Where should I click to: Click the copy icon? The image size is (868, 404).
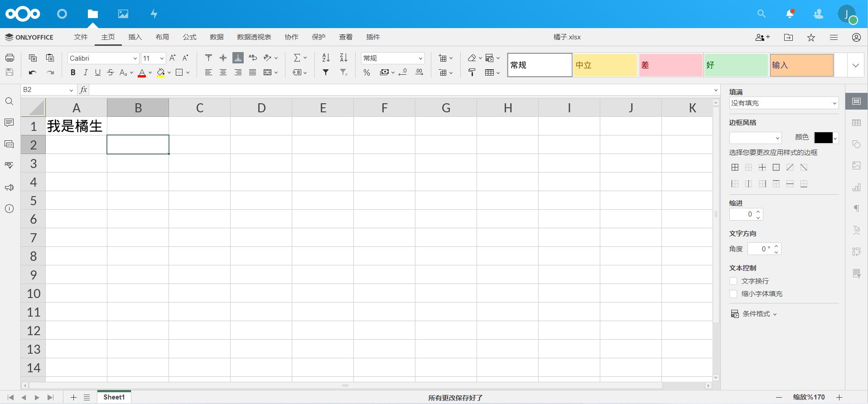[33, 58]
